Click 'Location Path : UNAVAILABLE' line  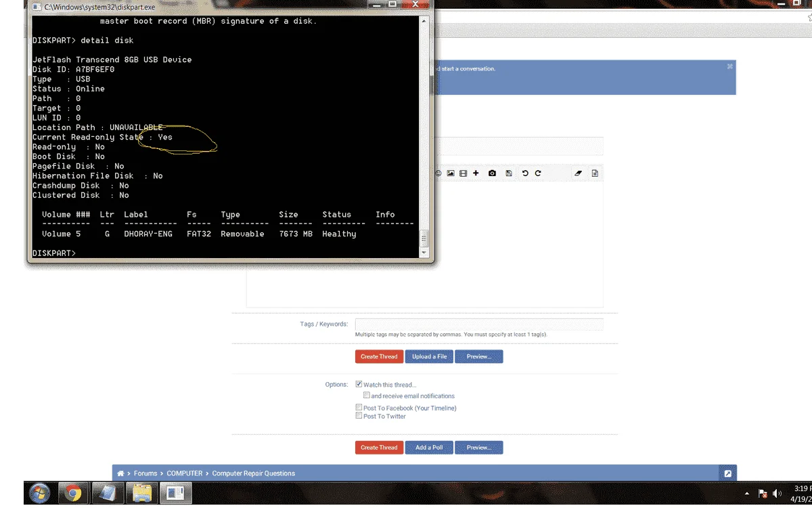(x=97, y=127)
